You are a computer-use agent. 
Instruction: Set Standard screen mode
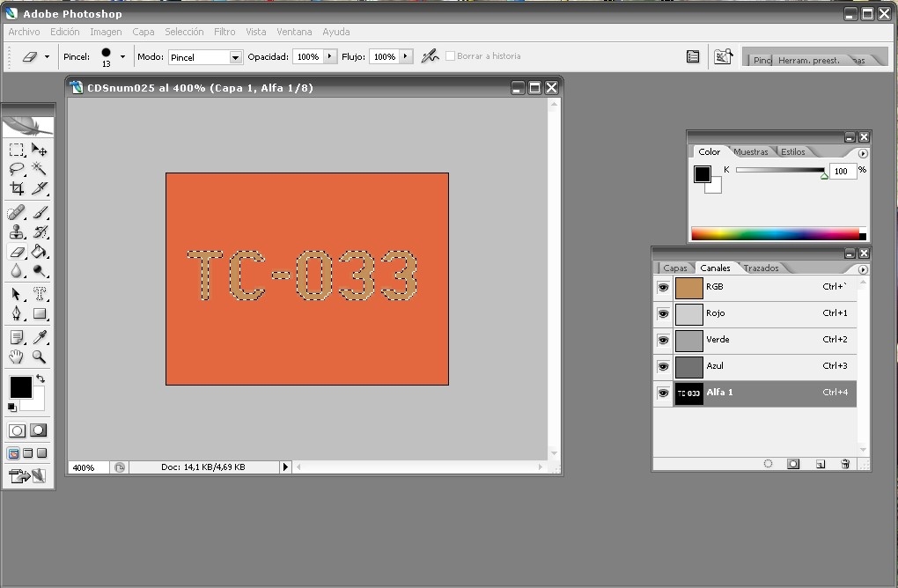13,453
